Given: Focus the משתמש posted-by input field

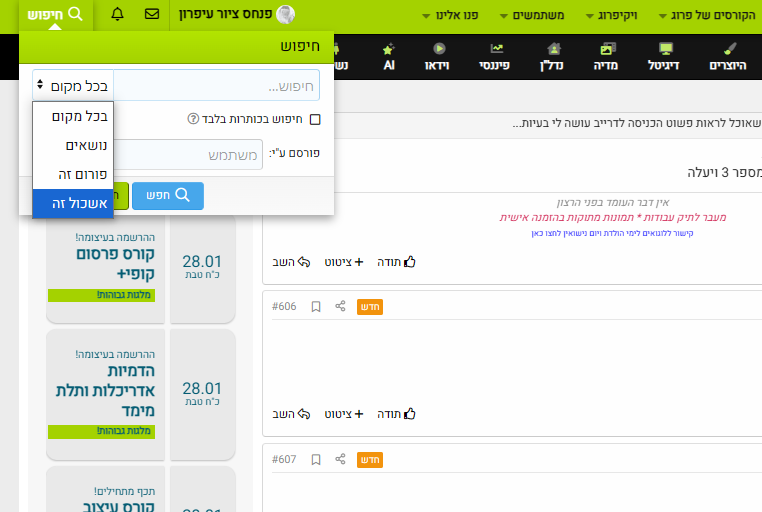Looking at the screenshot, I should pyautogui.click(x=188, y=154).
